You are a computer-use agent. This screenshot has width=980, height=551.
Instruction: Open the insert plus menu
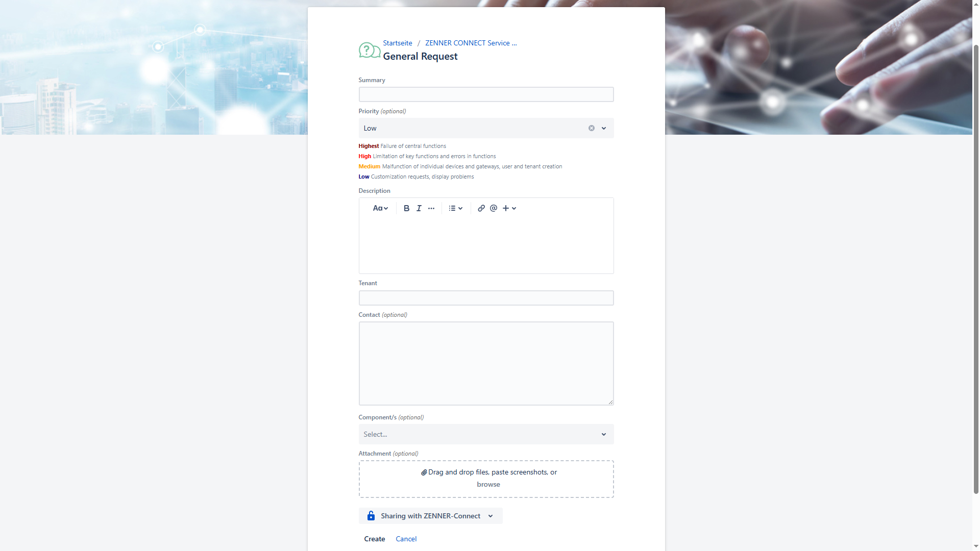[509, 208]
